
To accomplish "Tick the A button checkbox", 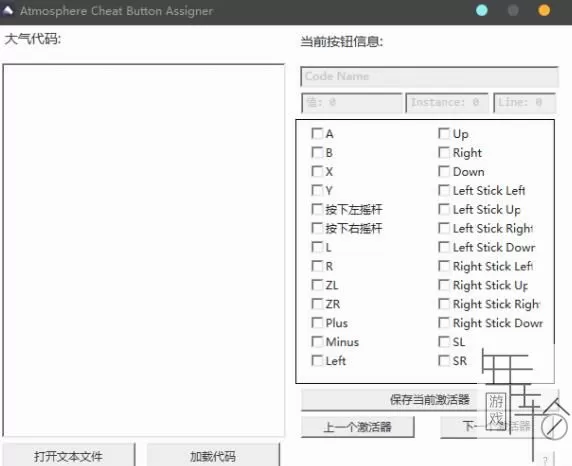I will point(317,134).
